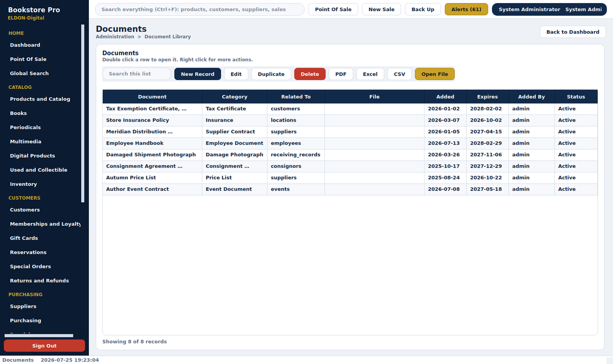The image size is (613, 364).
Task: Open Alerts (61) notifications
Action: tap(466, 9)
